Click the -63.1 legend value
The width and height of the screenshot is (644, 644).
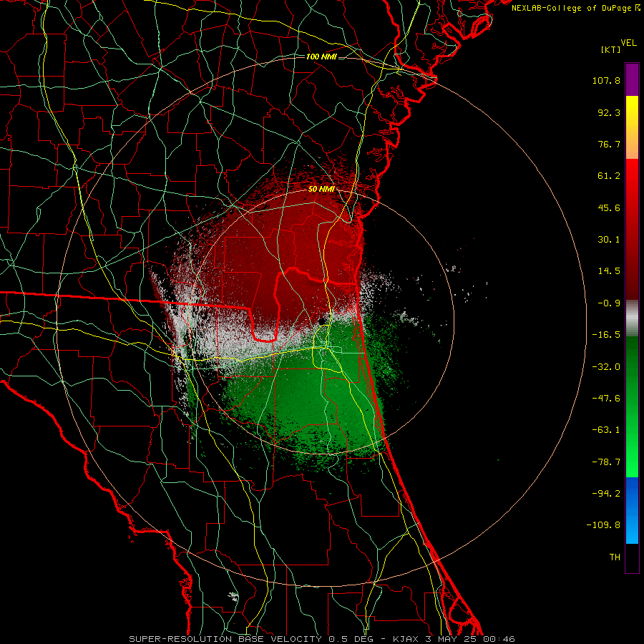tap(606, 430)
